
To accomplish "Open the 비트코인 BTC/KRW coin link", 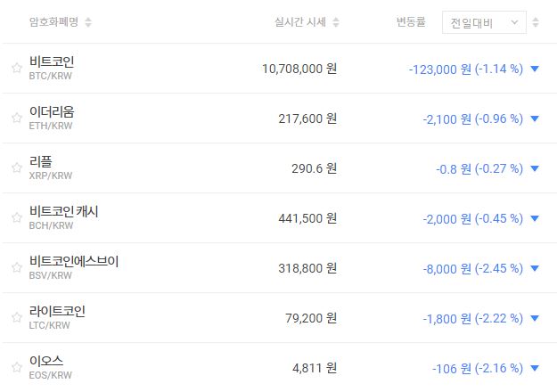I will [x=52, y=62].
